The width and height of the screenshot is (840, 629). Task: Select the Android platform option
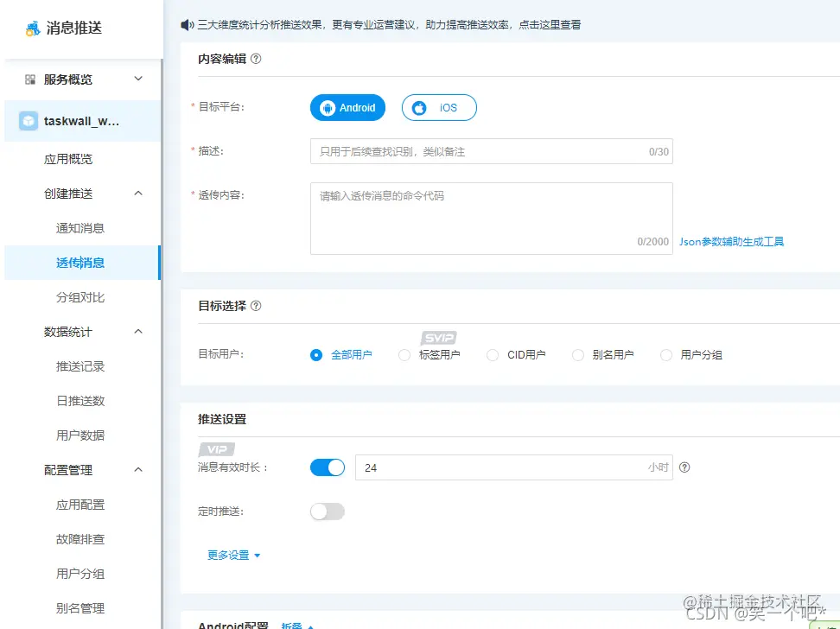pos(347,107)
